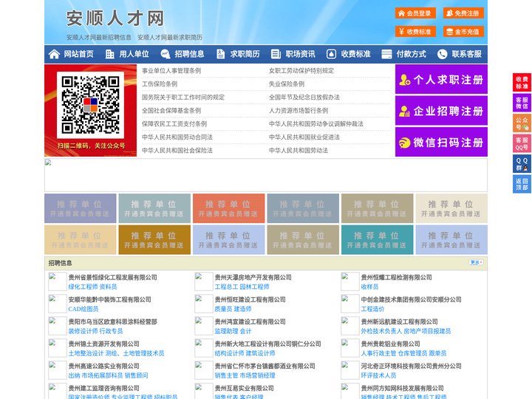Screen dimensions: 532x399
Task: Click the 免费注册 register button
Action: coord(463,13)
